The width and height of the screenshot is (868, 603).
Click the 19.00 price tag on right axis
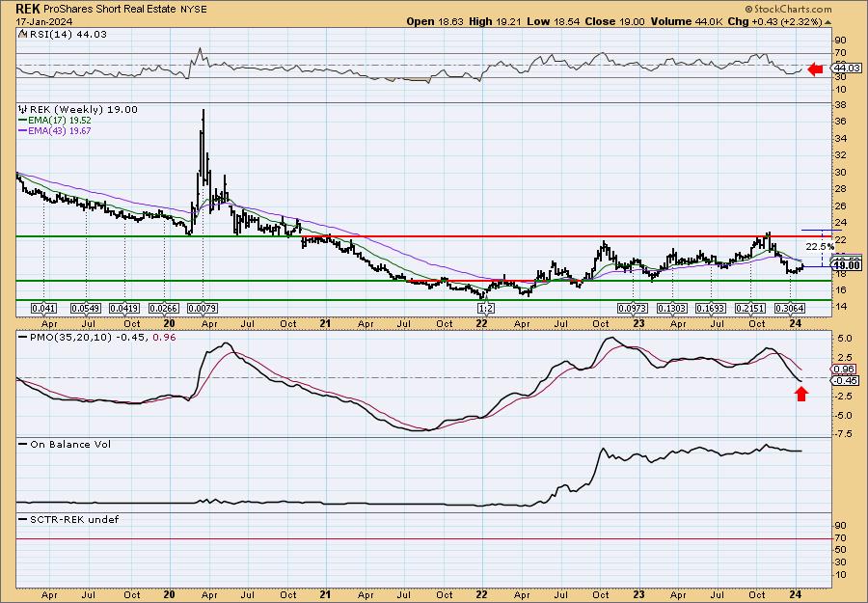(x=847, y=266)
